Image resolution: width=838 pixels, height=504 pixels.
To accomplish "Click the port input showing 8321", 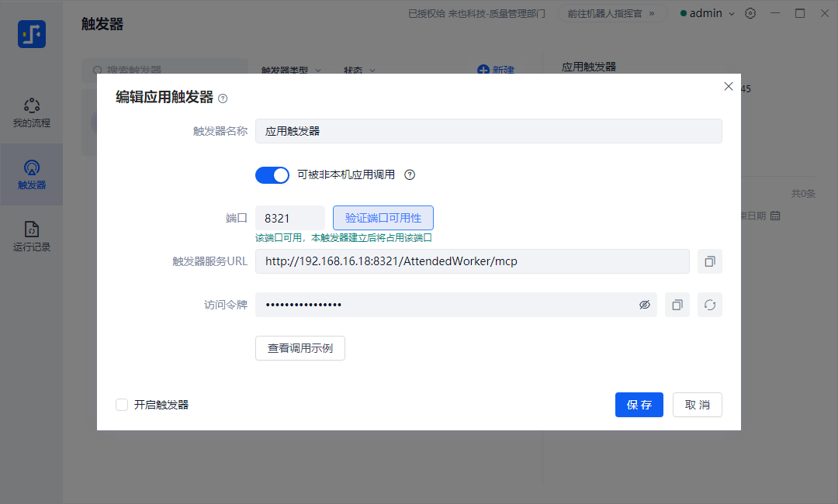I will (289, 217).
